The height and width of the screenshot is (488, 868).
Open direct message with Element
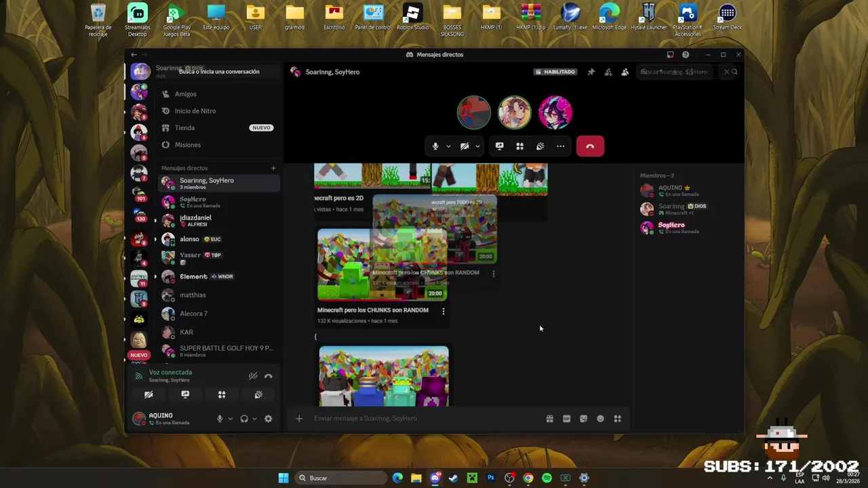pos(219,277)
